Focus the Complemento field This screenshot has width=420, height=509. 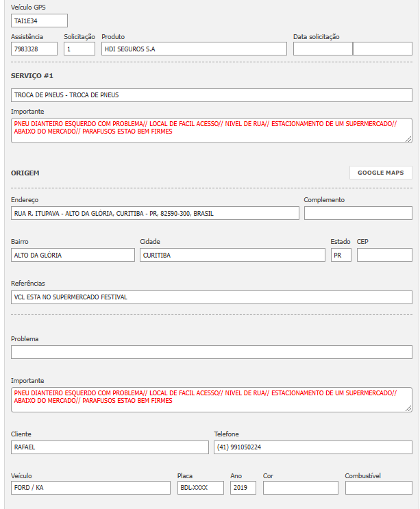tap(358, 213)
